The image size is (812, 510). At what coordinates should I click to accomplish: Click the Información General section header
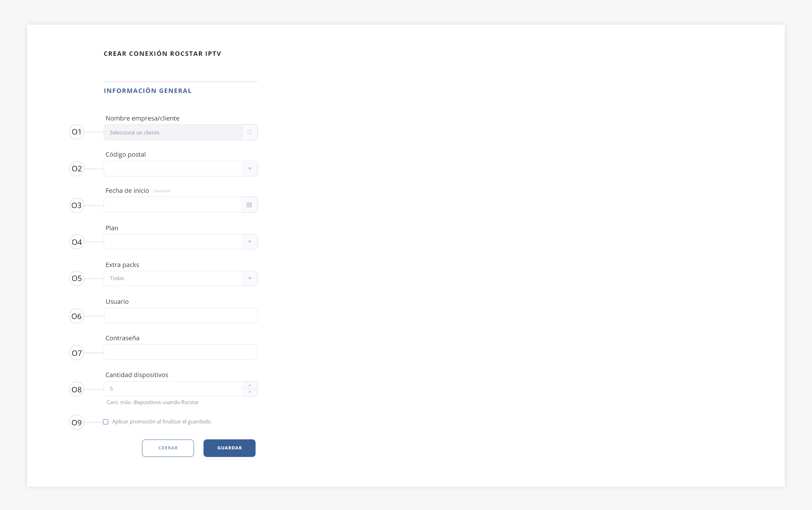pyautogui.click(x=148, y=91)
